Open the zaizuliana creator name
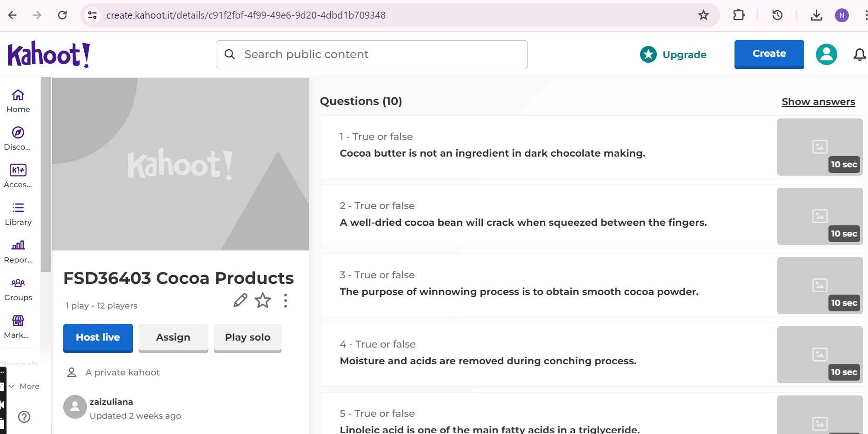Screen dimensions: 868x434 click(111, 401)
